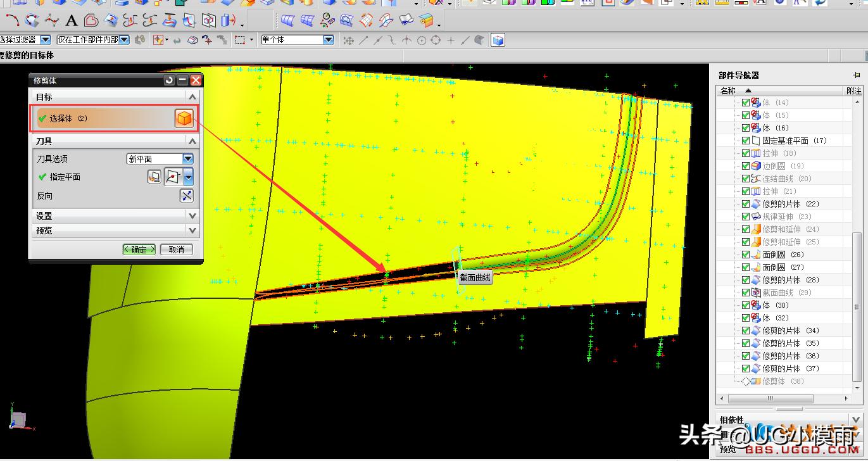Expand the 设置 section in dialog
The width and height of the screenshot is (868, 461).
(x=192, y=216)
